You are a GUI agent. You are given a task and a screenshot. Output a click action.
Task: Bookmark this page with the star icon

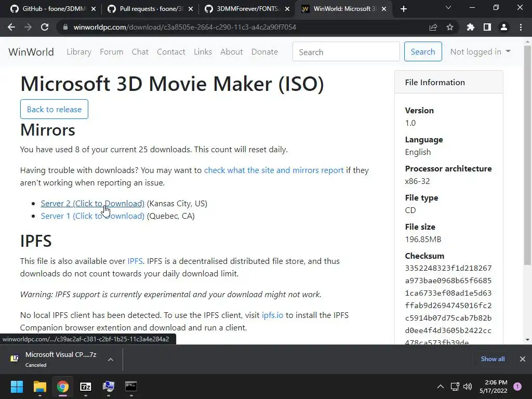(449, 27)
